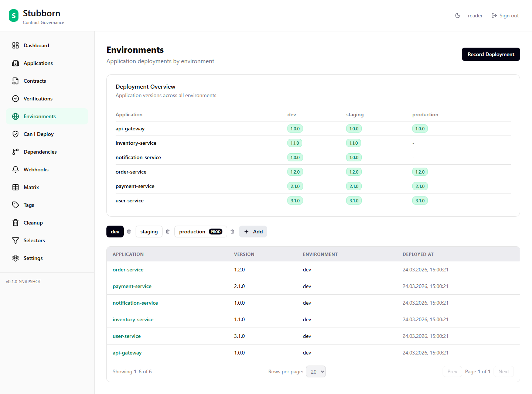This screenshot has height=394, width=532.
Task: Click the payment-service 2.1.0 production badge
Action: point(420,186)
